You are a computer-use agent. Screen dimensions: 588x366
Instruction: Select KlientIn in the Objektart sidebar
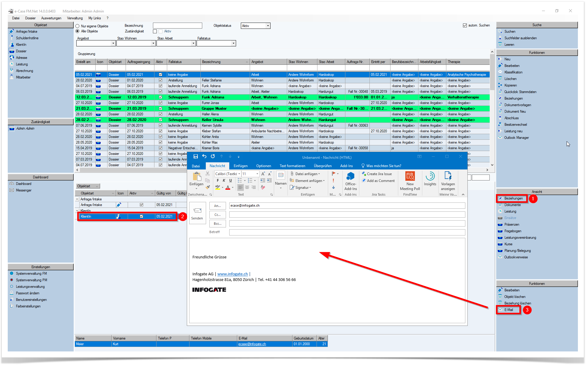pos(21,45)
